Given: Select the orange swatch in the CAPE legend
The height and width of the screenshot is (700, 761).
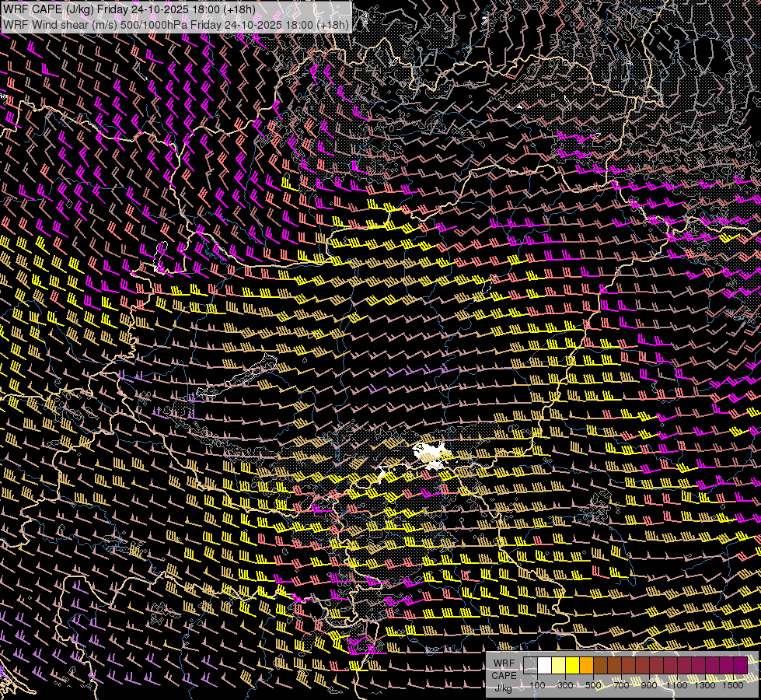Looking at the screenshot, I should pyautogui.click(x=587, y=666).
